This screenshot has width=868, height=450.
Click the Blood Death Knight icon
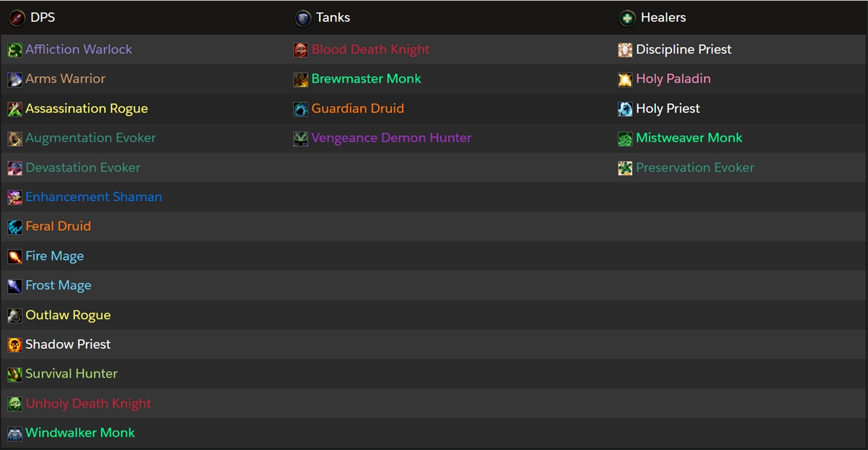point(301,50)
